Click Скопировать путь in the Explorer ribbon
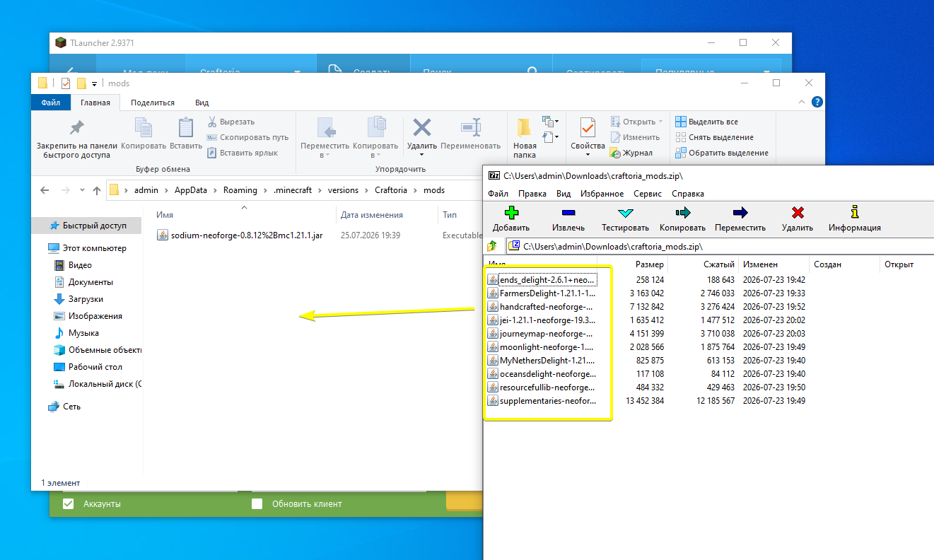This screenshot has width=934, height=560. (247, 137)
